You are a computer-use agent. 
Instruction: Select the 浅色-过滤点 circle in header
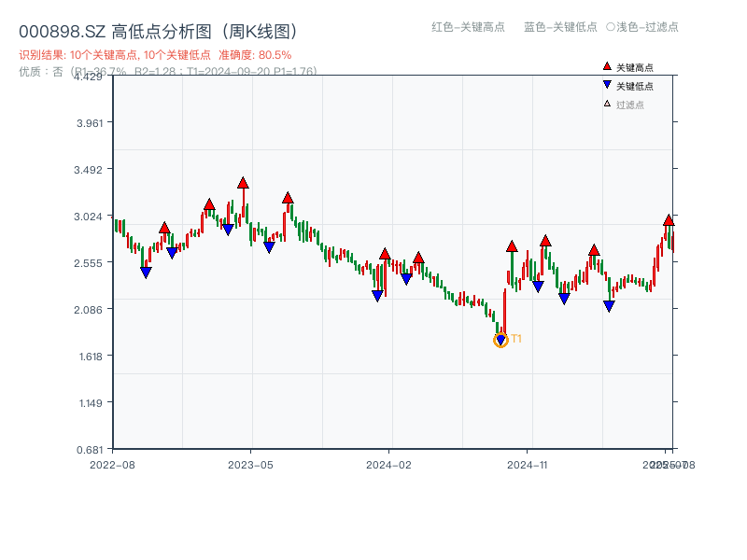(611, 27)
